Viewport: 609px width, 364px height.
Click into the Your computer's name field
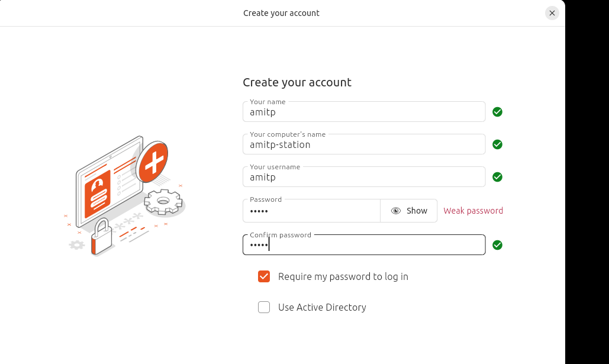click(x=363, y=144)
